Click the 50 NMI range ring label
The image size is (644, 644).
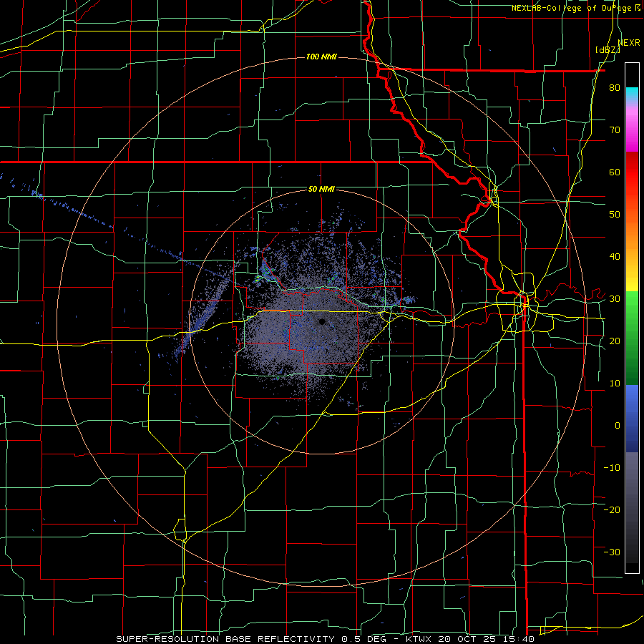point(321,189)
